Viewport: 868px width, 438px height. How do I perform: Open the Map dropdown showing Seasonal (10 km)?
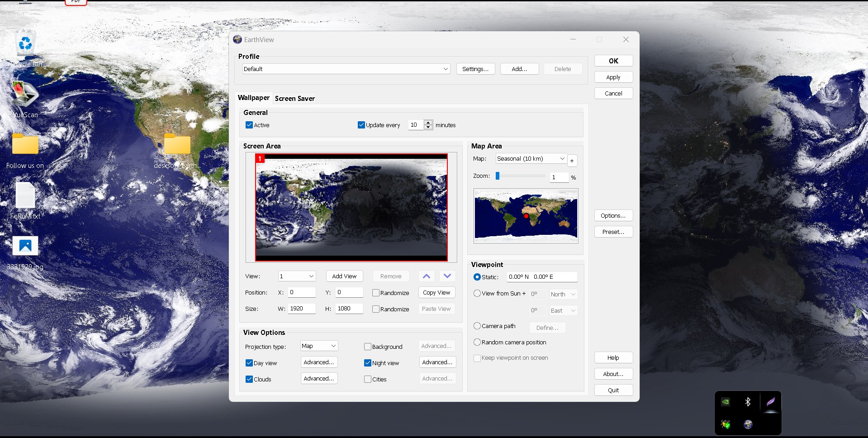pos(531,158)
